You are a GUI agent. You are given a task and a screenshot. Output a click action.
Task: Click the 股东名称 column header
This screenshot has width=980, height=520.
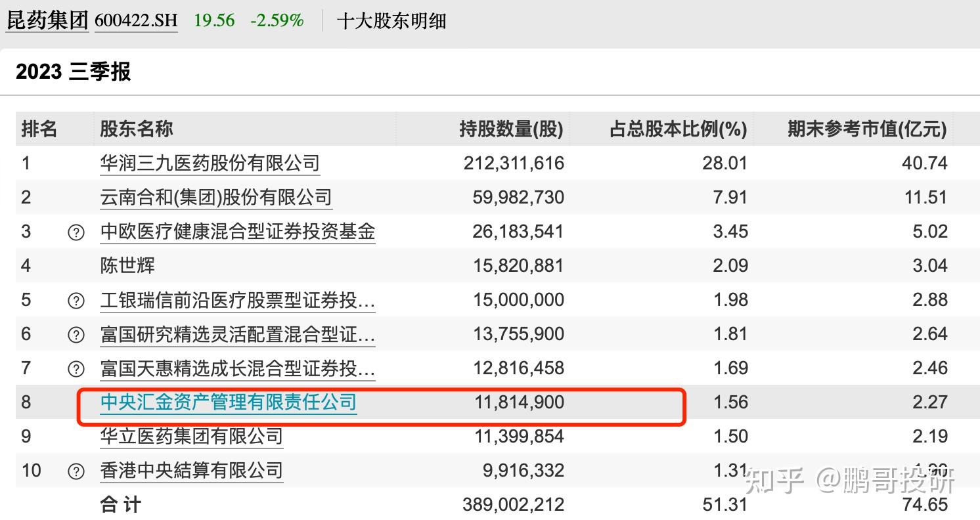(137, 129)
